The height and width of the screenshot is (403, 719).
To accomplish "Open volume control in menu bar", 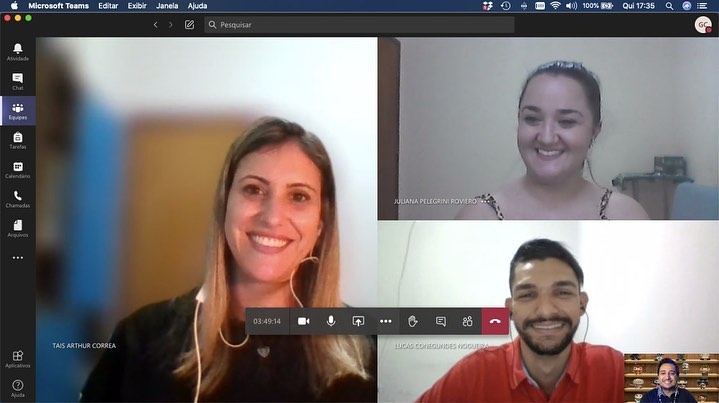I will pyautogui.click(x=571, y=6).
